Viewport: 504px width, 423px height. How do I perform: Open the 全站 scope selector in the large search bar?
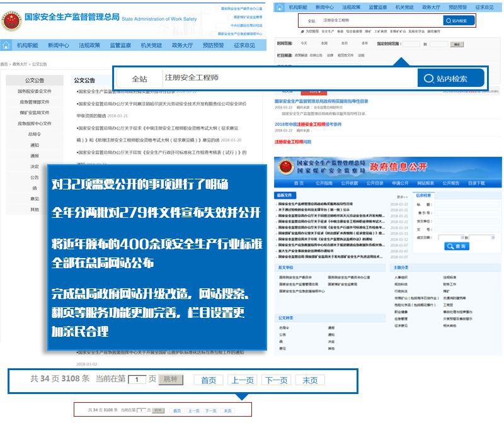coord(139,79)
